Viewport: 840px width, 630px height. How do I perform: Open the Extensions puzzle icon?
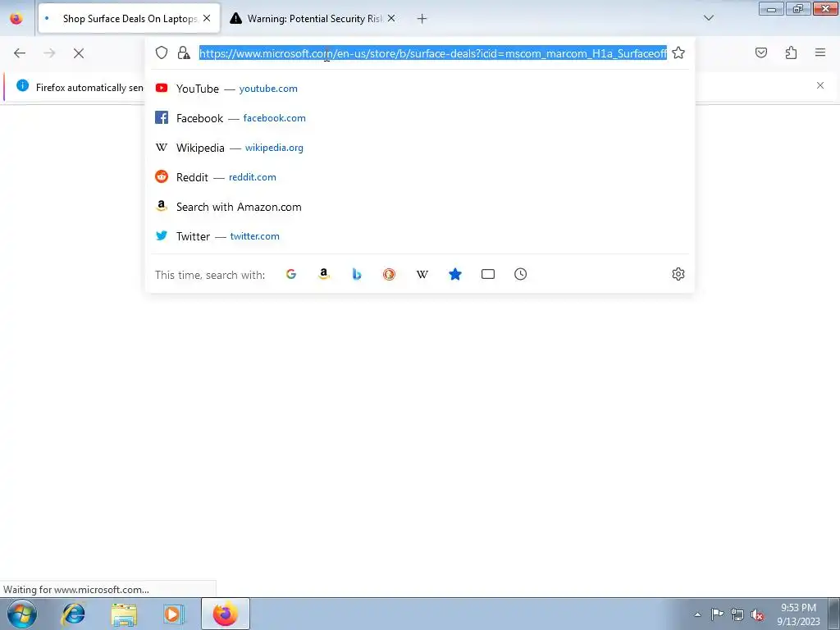[x=791, y=52]
